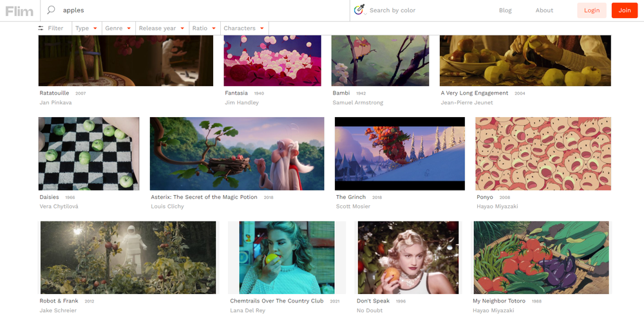The width and height of the screenshot is (644, 316).
Task: Click the My Neighbor Totoro title
Action: tap(499, 301)
